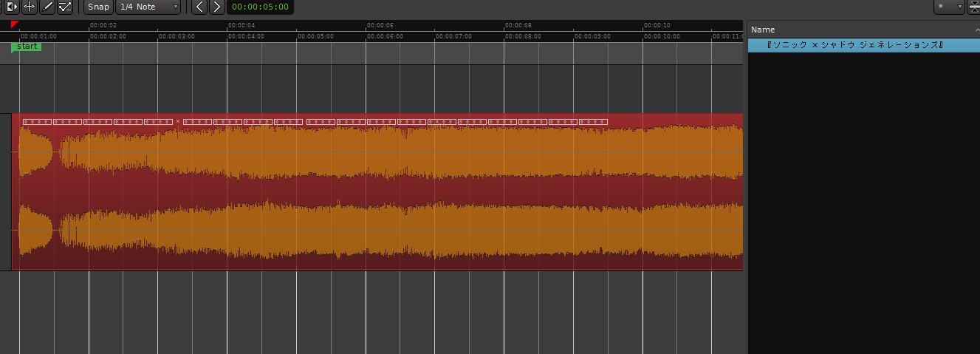980x354 pixels.
Task: Select the Stretch/Shrink regions tool
Action: click(x=30, y=7)
